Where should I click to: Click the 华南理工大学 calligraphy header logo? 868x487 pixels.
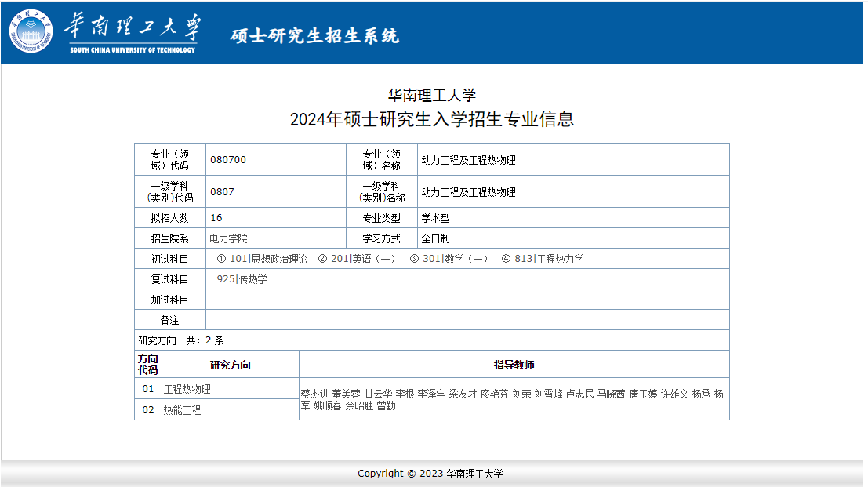tap(133, 33)
